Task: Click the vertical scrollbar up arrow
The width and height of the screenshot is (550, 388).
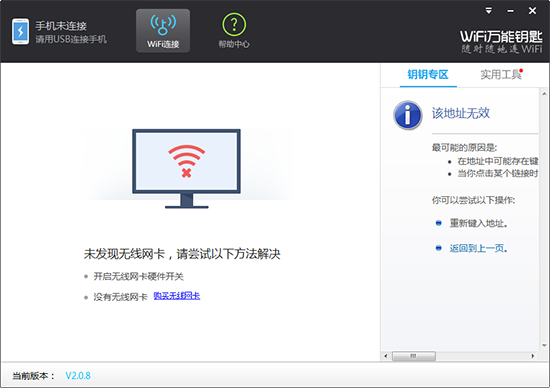Action: (544, 94)
